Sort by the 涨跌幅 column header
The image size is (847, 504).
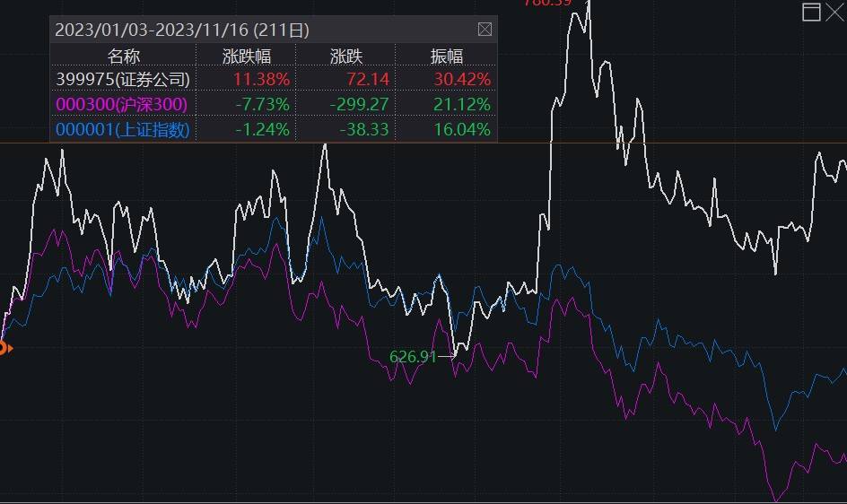(x=246, y=56)
